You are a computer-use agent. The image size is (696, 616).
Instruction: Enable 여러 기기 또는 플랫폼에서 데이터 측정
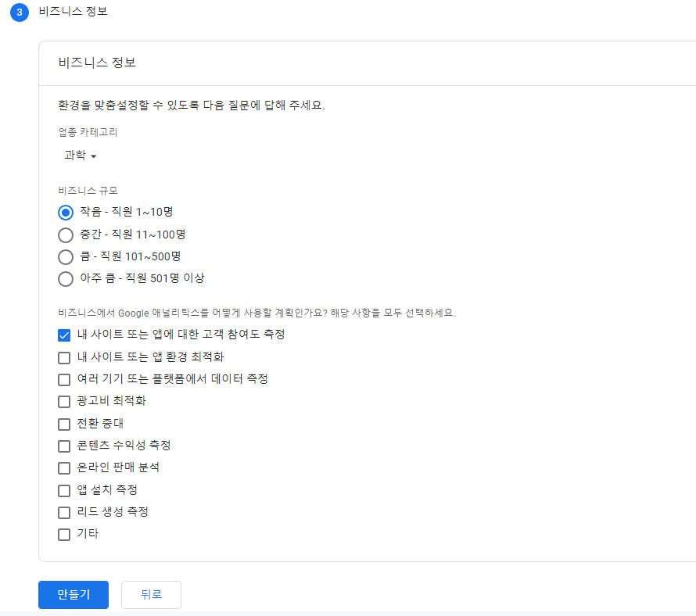point(64,380)
